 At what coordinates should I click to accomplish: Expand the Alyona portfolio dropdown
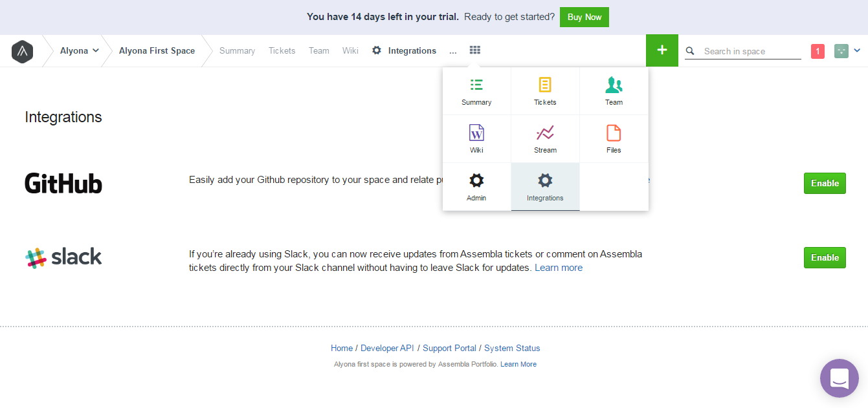[x=80, y=50]
